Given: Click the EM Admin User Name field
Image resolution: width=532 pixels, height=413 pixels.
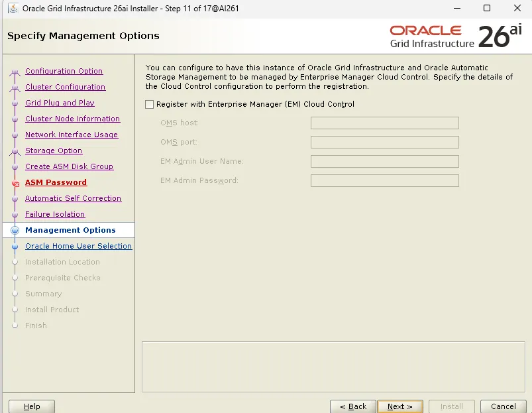Looking at the screenshot, I should [385, 161].
